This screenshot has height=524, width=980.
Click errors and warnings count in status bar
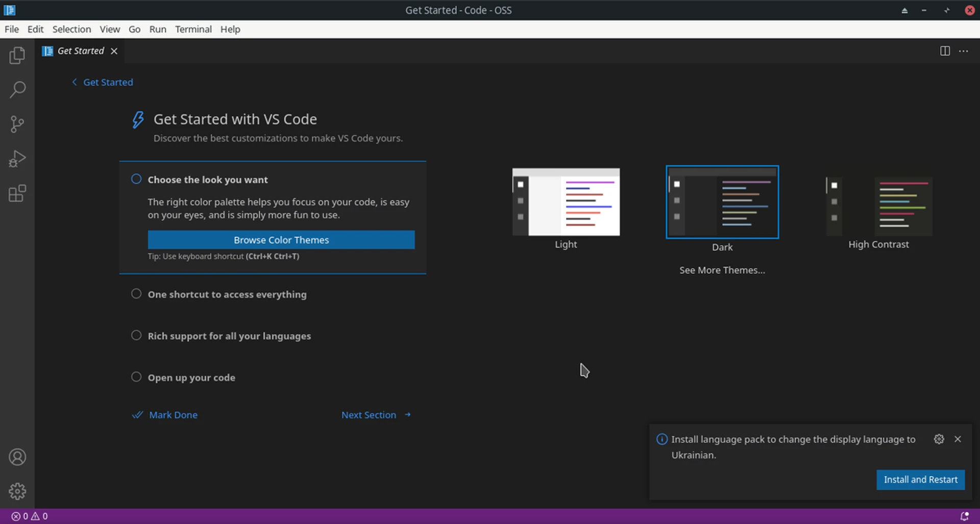(x=30, y=516)
